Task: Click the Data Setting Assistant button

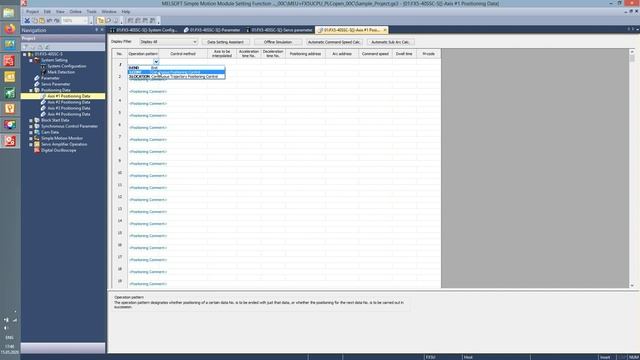Action: point(225,42)
